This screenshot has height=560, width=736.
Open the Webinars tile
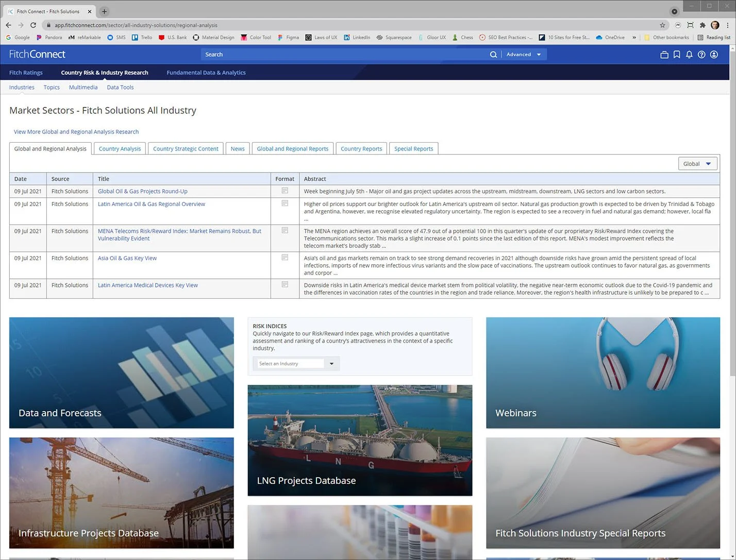(x=603, y=372)
